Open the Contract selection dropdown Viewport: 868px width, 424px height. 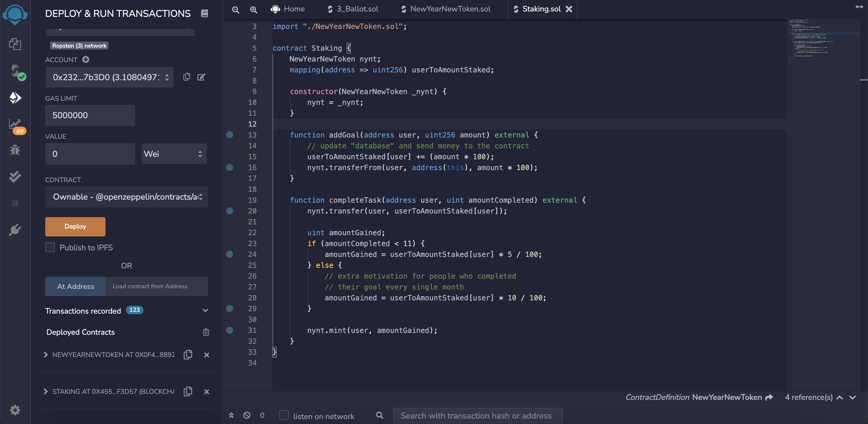pyautogui.click(x=126, y=197)
